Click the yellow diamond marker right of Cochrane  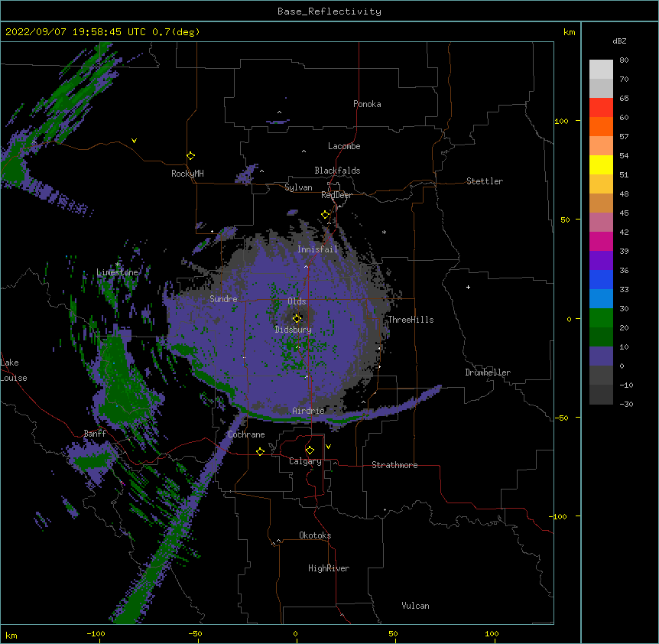point(260,451)
